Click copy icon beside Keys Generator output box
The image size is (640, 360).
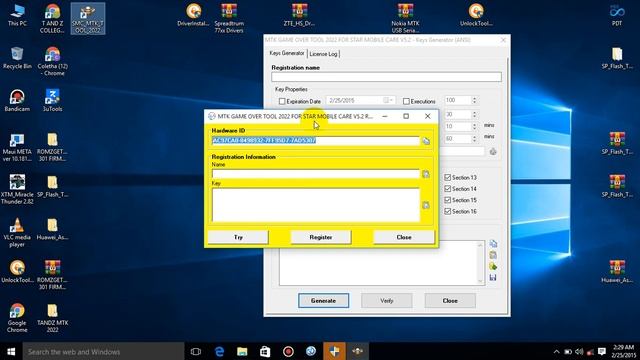[493, 244]
